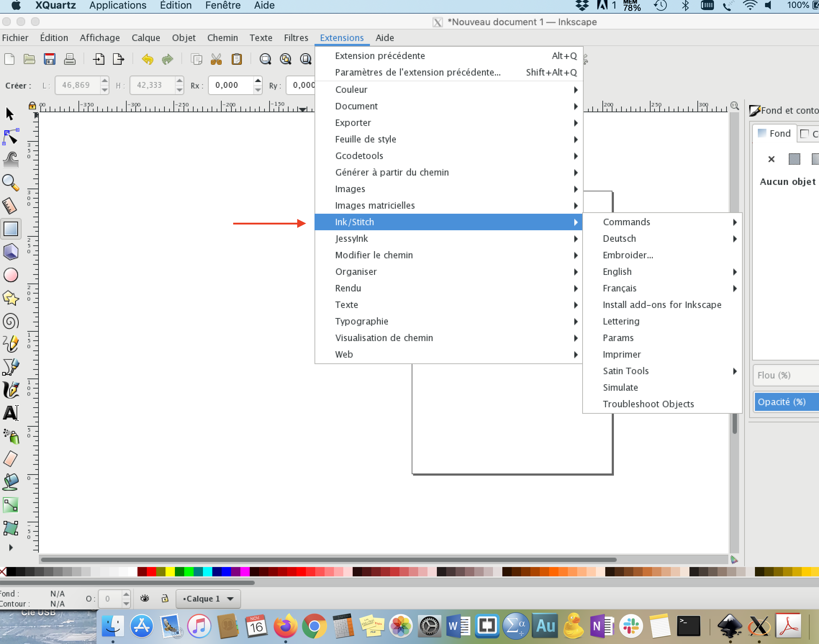Select the Measure ruler tool
Screen dimensions: 819x644
10,206
